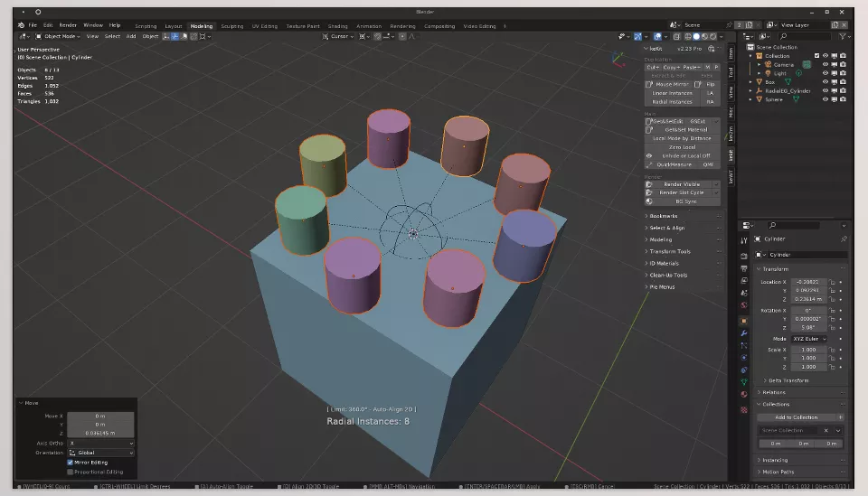The height and width of the screenshot is (496, 868).
Task: Open the Material properties tab icon
Action: [744, 394]
